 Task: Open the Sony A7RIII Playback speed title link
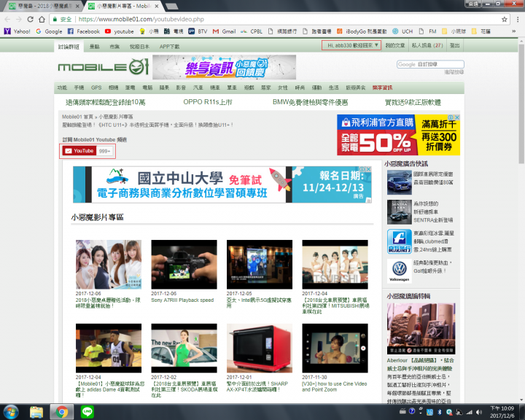click(182, 300)
